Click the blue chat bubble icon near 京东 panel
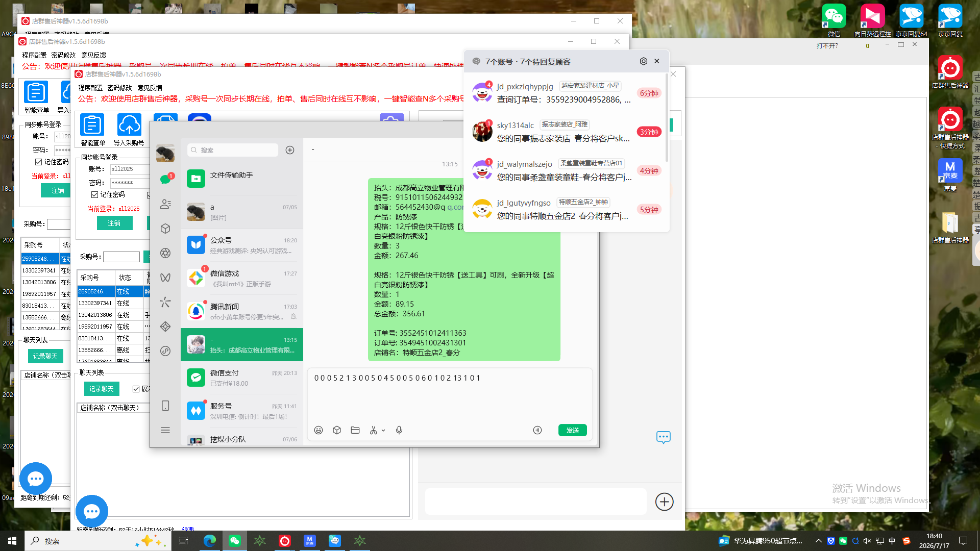The height and width of the screenshot is (551, 980). [664, 437]
